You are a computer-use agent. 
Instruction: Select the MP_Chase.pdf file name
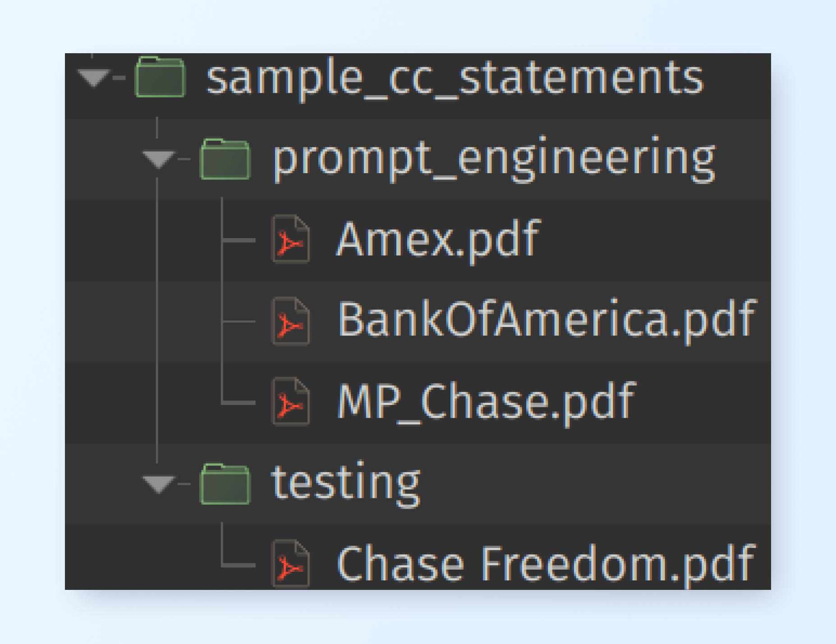pyautogui.click(x=486, y=401)
